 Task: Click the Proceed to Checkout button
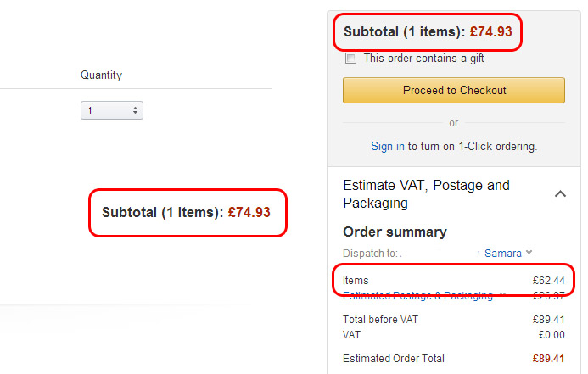tap(454, 91)
